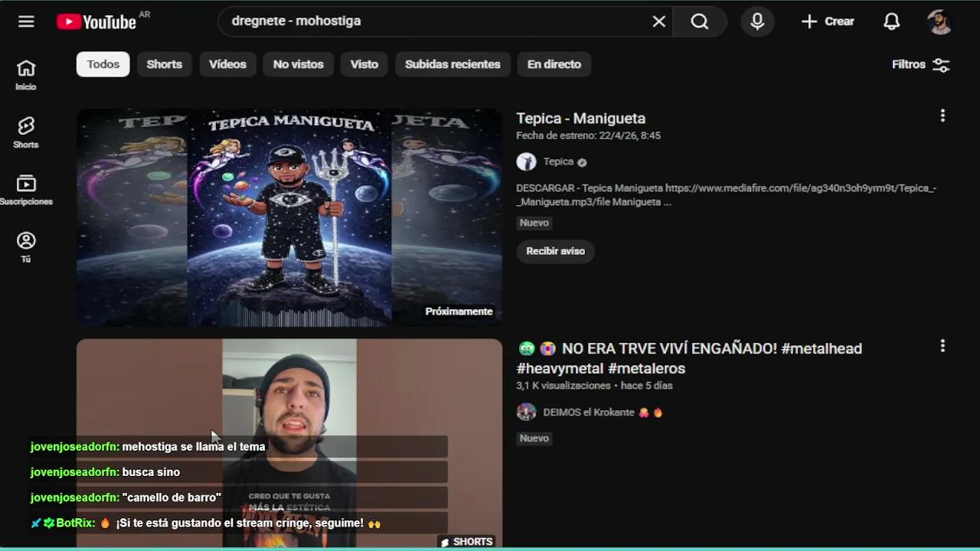
Task: Open the Crear upload menu
Action: (828, 21)
